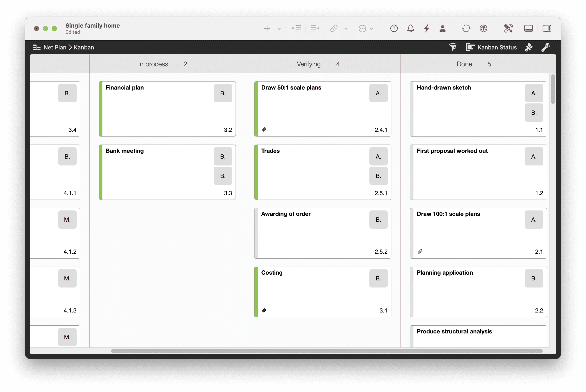Click the Draw 100:1 scale plans title
This screenshot has width=586, height=392.
click(x=448, y=214)
